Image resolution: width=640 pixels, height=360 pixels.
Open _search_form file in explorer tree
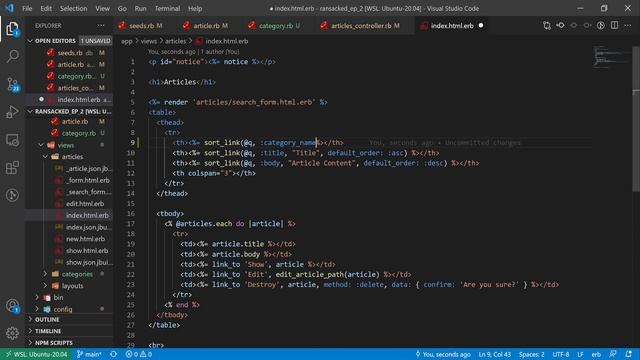click(88, 192)
